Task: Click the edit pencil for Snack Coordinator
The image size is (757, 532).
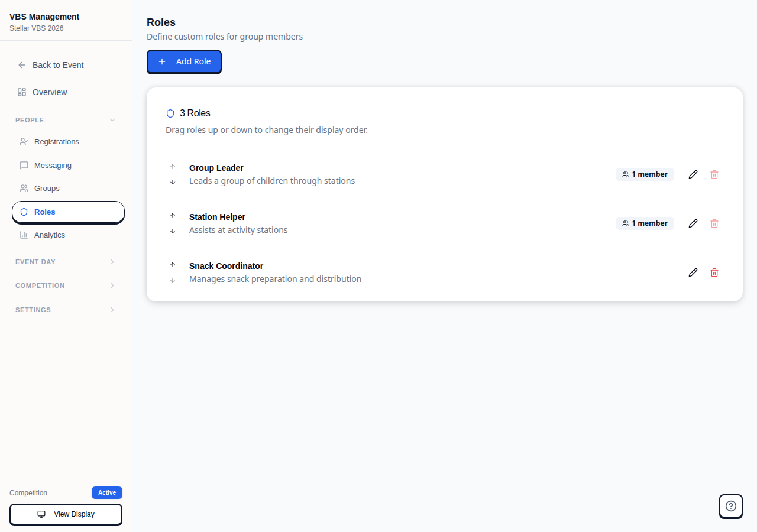Action: point(693,273)
